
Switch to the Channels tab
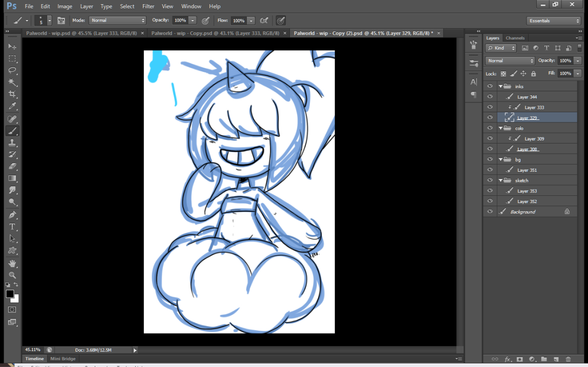[x=515, y=38]
